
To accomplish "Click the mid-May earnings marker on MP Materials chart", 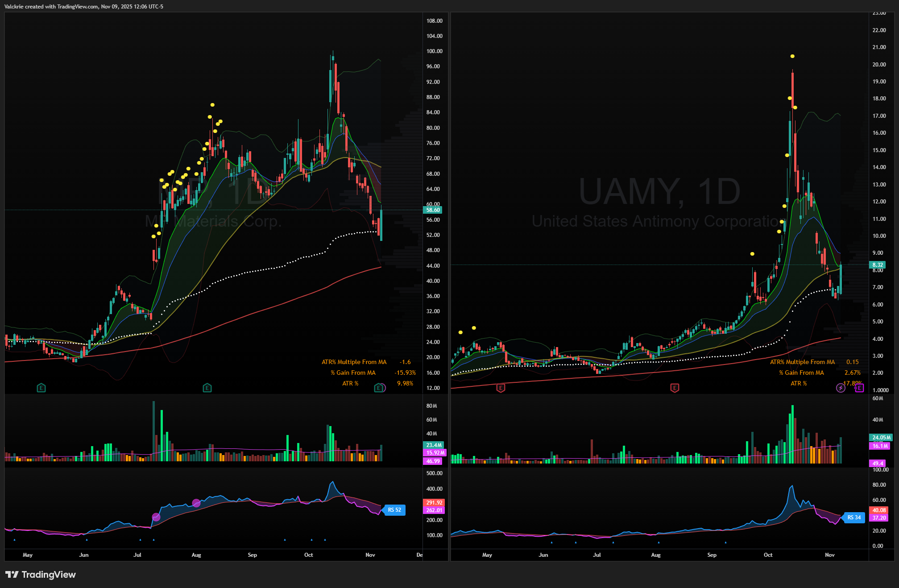I will point(41,388).
